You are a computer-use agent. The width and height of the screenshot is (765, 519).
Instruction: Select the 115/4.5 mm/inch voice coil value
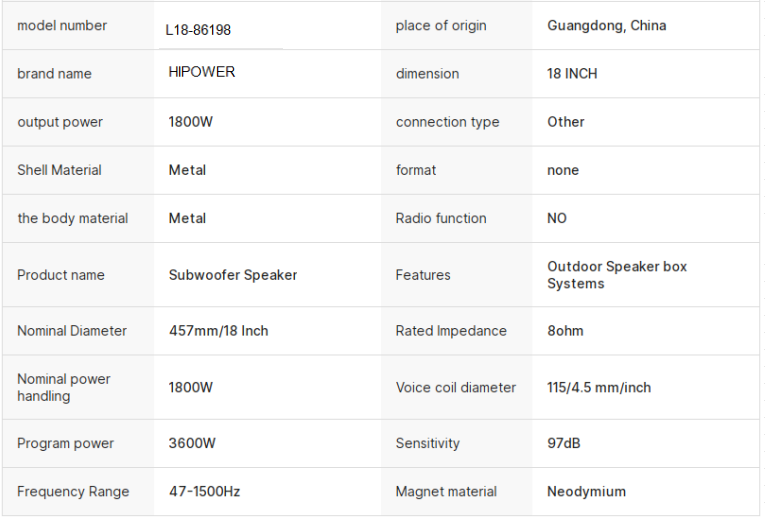coord(598,387)
